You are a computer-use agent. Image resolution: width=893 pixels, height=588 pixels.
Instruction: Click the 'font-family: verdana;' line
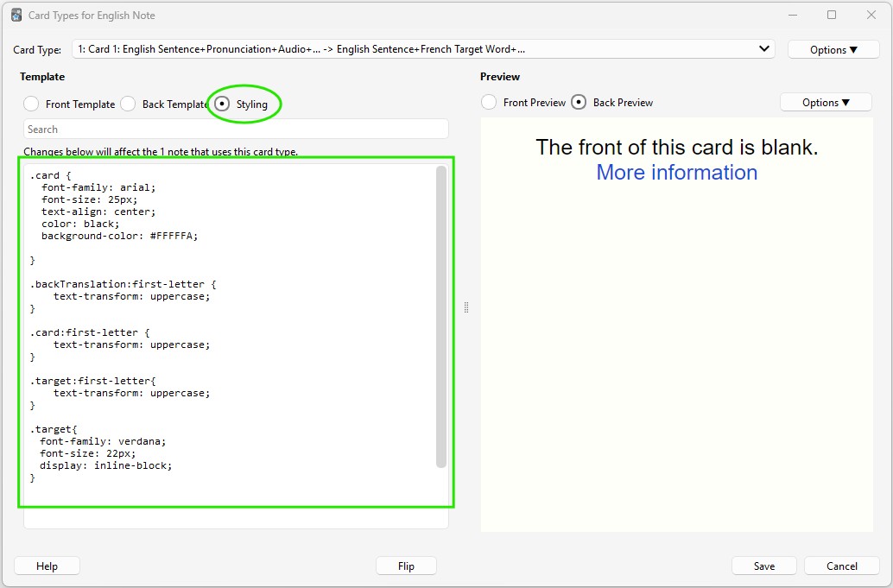tap(103, 441)
